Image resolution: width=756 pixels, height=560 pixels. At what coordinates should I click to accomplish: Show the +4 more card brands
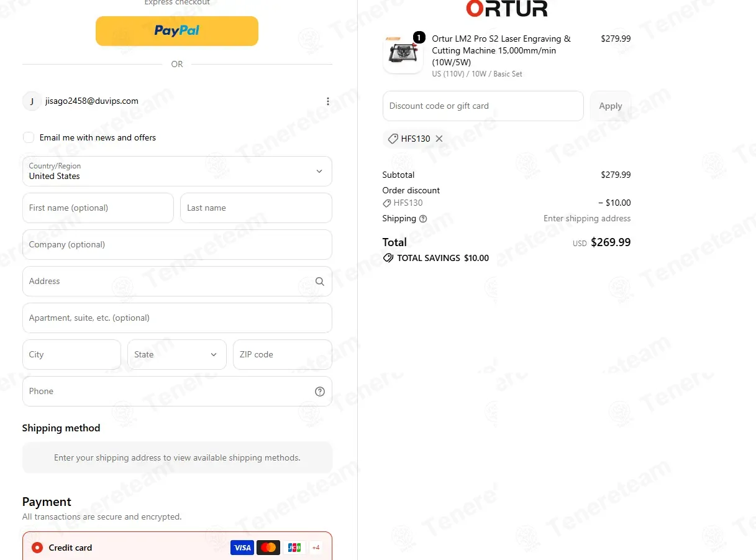[316, 548]
